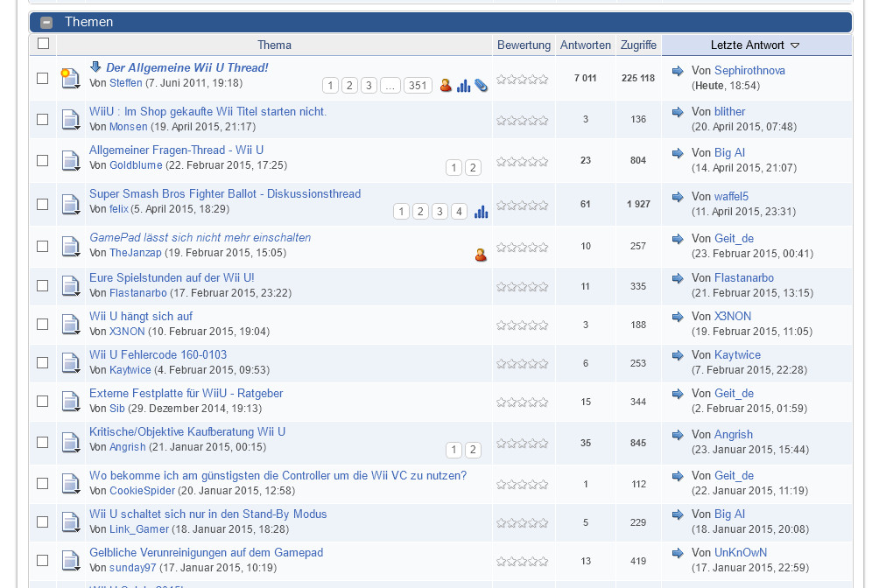Image resolution: width=872 pixels, height=588 pixels.
Task: Click thread icon for Super Smash Bros Ballot
Action: click(71, 205)
